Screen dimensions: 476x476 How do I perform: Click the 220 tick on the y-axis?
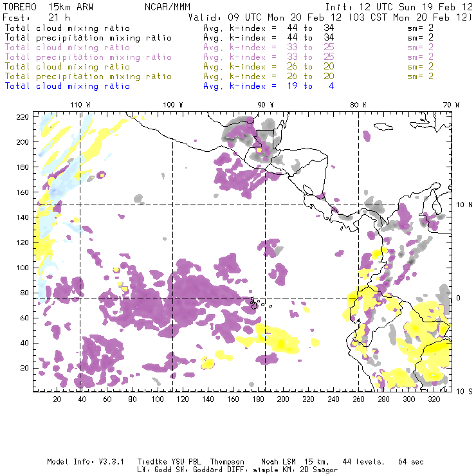pyautogui.click(x=23, y=116)
